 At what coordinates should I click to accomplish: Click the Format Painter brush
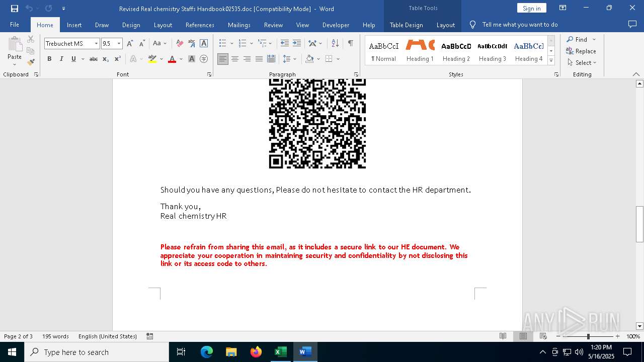pyautogui.click(x=31, y=62)
